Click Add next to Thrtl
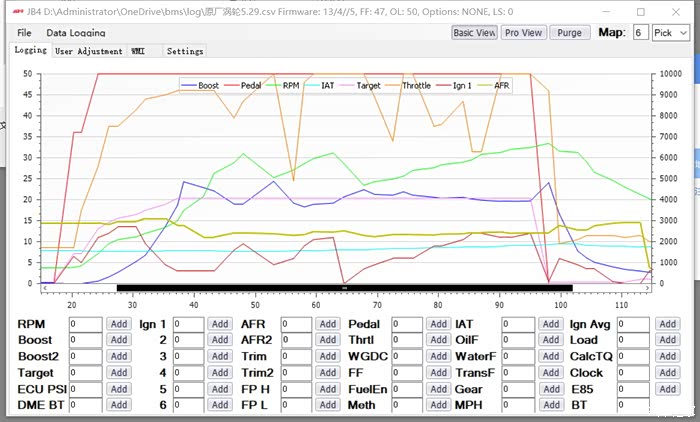Image resolution: width=700 pixels, height=422 pixels. pyautogui.click(x=438, y=340)
